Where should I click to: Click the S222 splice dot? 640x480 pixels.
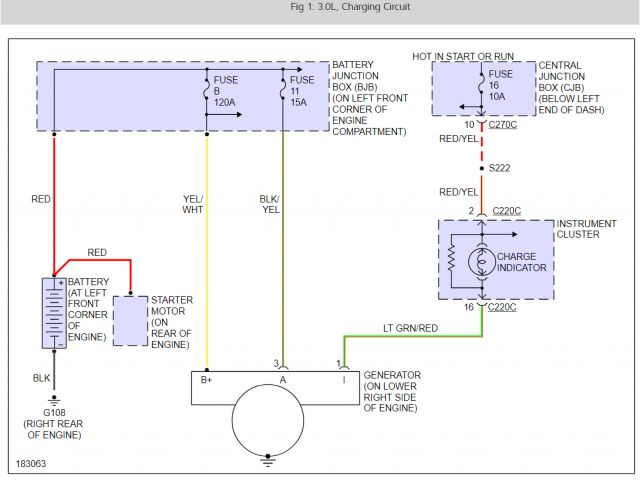(481, 169)
